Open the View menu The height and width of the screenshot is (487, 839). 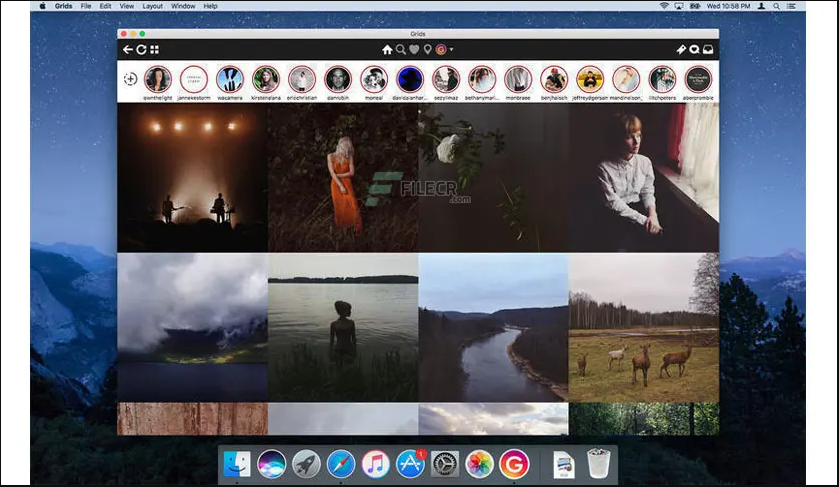pyautogui.click(x=127, y=6)
